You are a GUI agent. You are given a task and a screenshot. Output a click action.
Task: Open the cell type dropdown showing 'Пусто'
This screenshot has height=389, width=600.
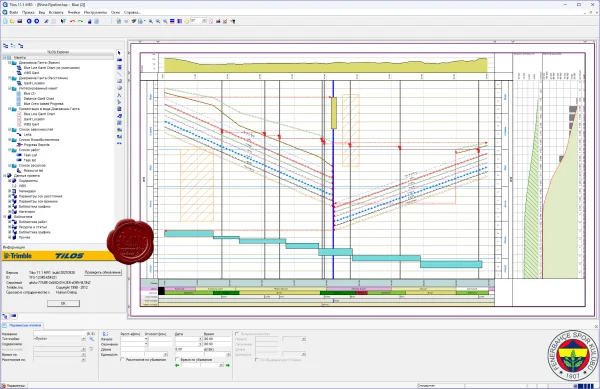59,339
